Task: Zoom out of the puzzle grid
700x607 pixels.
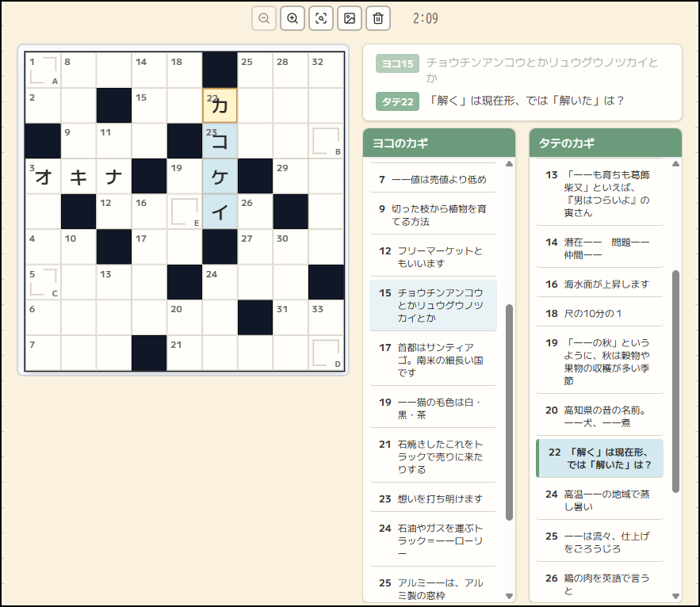Action: [x=263, y=18]
